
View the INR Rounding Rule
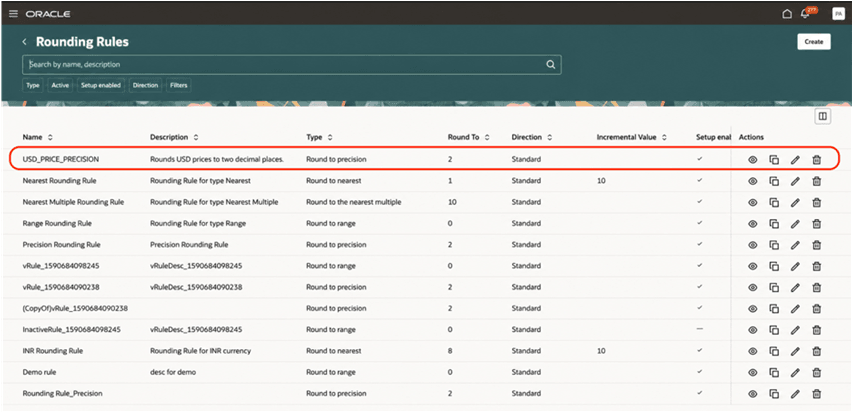tap(753, 351)
